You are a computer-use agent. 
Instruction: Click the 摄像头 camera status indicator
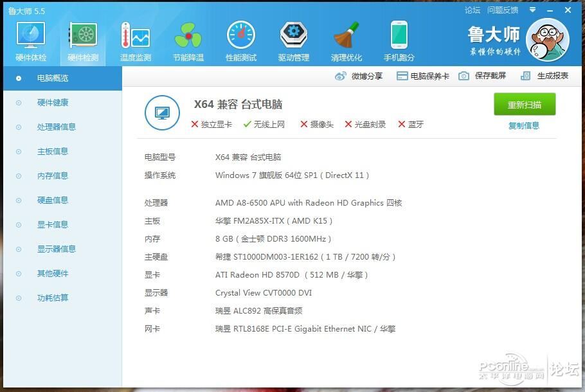pos(317,124)
